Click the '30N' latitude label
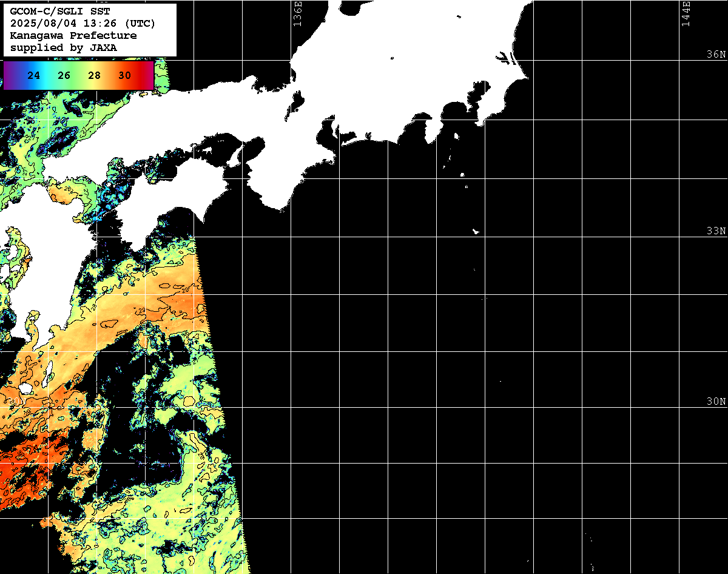This screenshot has width=728, height=574. tap(716, 402)
